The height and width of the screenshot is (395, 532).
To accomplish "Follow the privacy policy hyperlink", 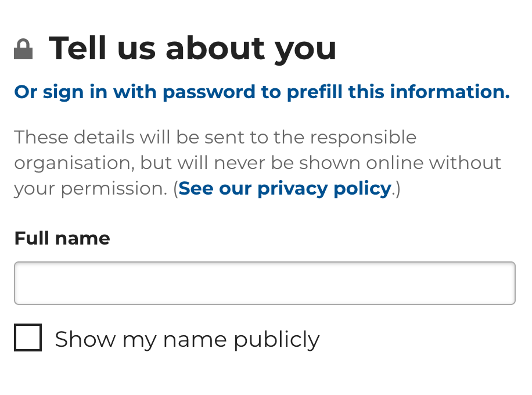I will pyautogui.click(x=284, y=188).
